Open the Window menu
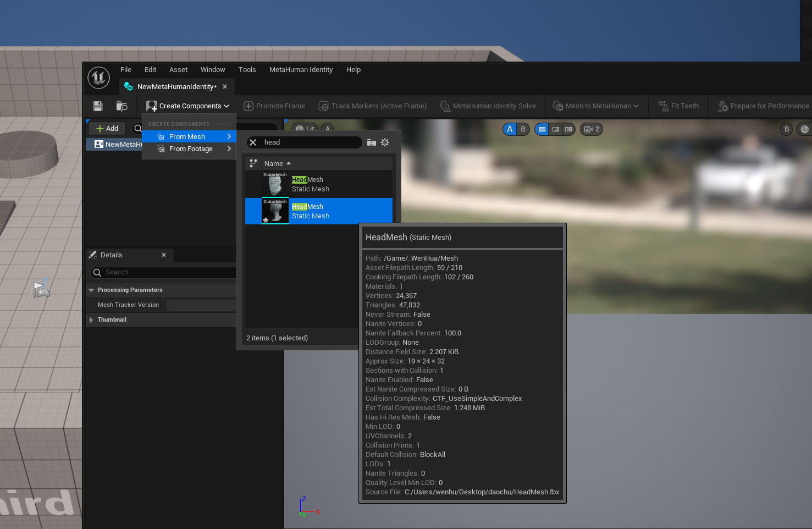 [213, 70]
